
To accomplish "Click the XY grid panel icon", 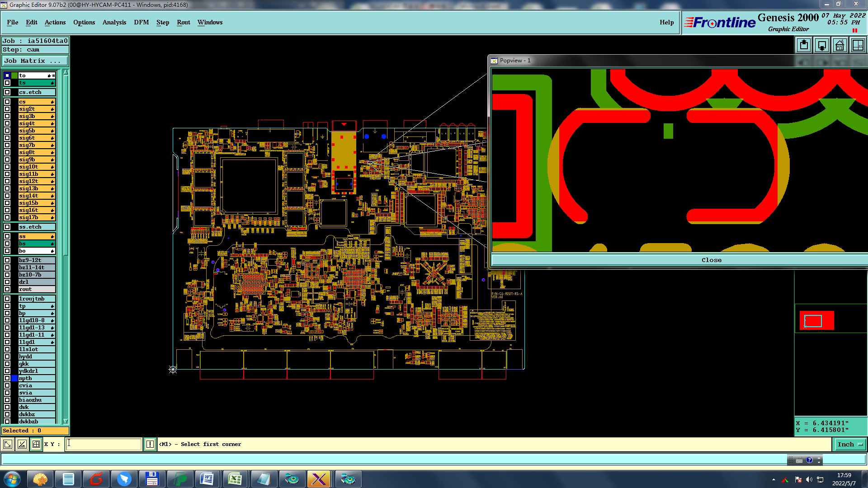I will (858, 45).
